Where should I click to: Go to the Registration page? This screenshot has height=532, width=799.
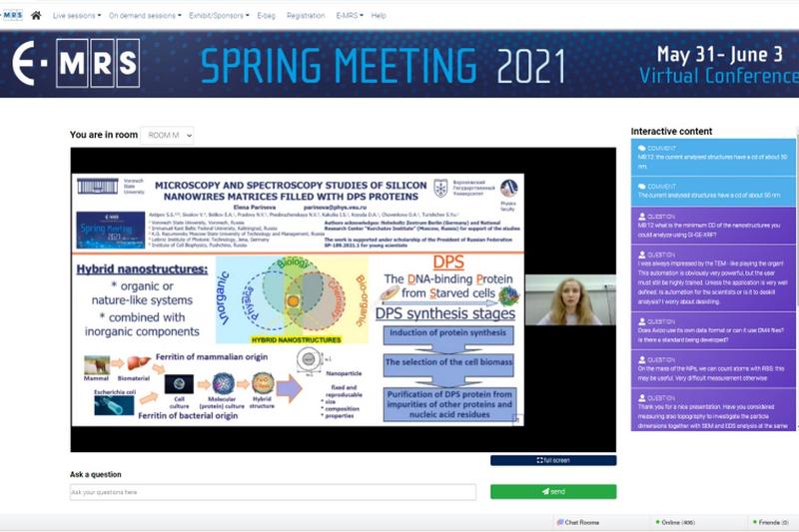click(x=305, y=16)
